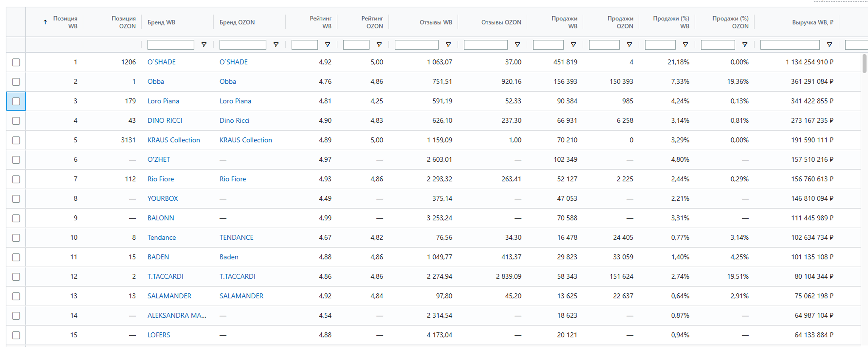Open filter icon for Продажи OZON column

coord(629,45)
